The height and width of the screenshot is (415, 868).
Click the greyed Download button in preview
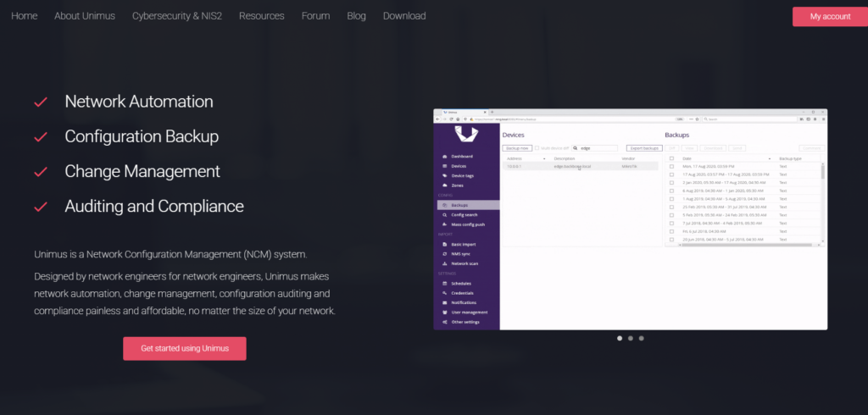click(713, 148)
